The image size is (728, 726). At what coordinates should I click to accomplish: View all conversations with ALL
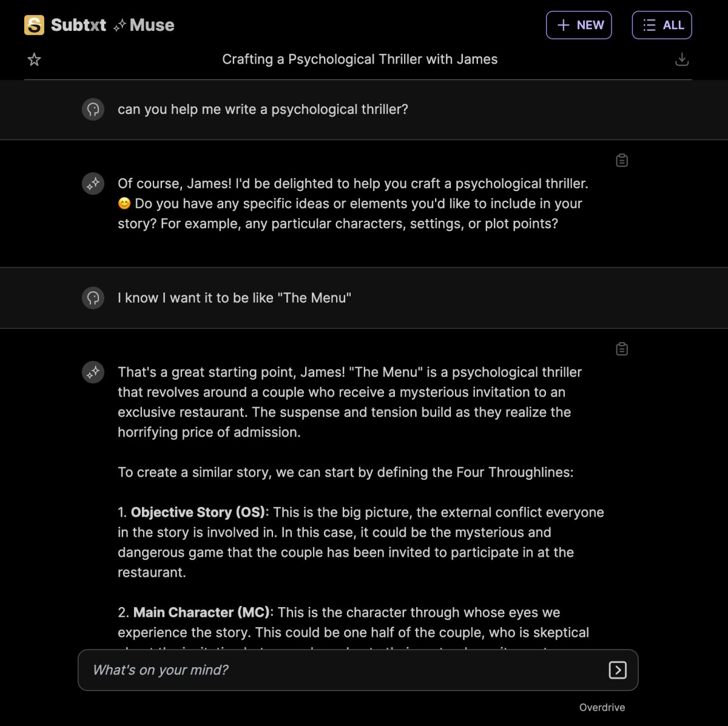click(x=662, y=25)
